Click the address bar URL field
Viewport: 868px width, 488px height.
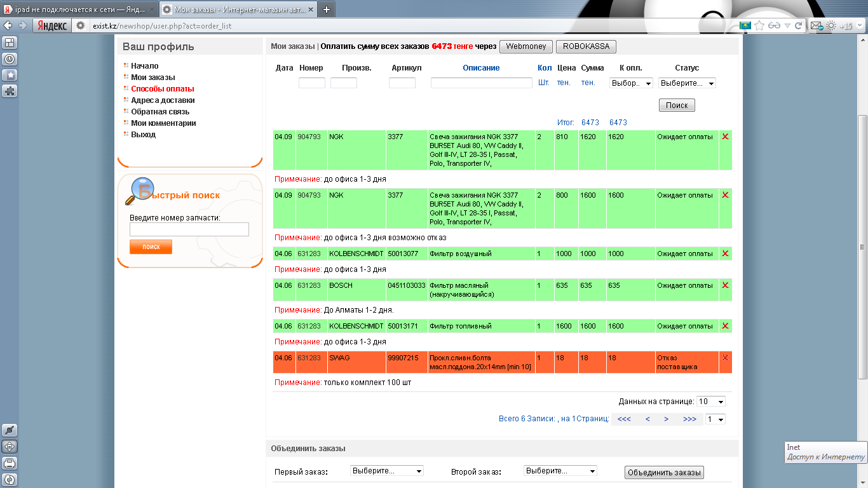[407, 26]
